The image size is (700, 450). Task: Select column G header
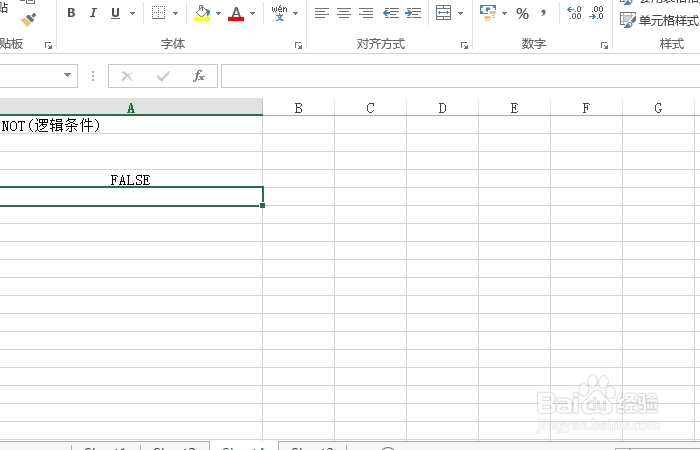(x=658, y=108)
